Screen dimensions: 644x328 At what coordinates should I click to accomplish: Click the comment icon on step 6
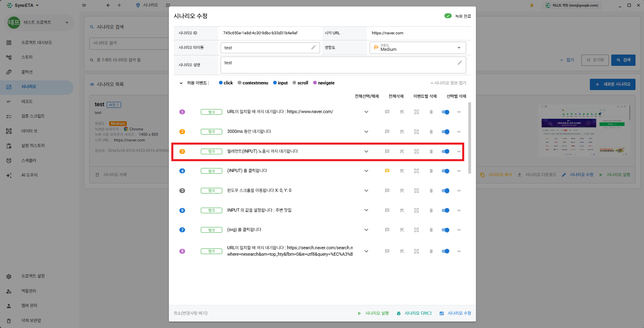tap(387, 210)
